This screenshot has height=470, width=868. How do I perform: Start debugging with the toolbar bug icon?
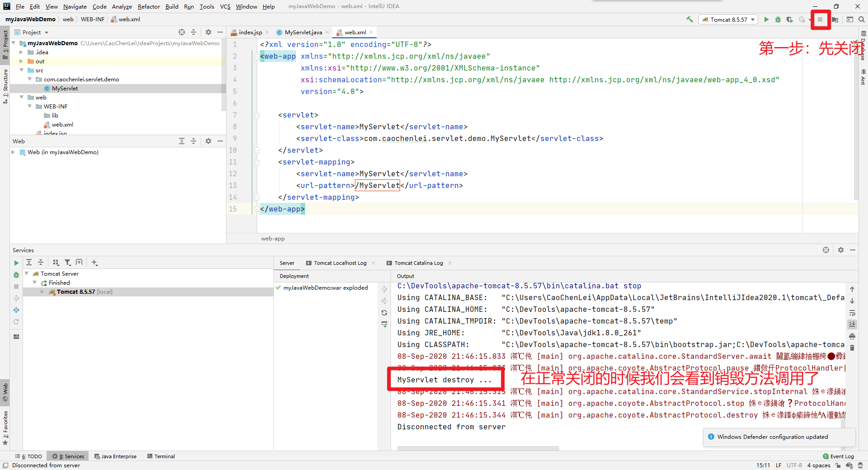pos(778,19)
